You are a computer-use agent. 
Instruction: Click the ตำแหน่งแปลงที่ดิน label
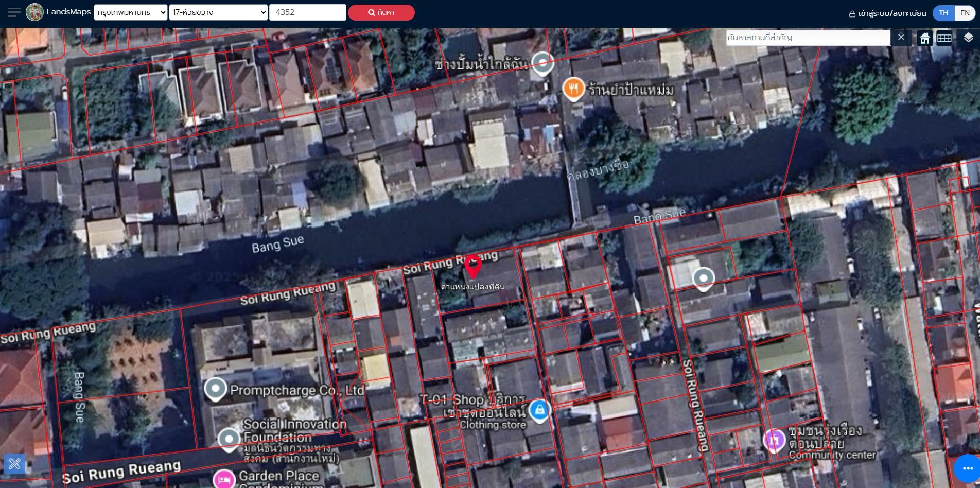(x=472, y=287)
